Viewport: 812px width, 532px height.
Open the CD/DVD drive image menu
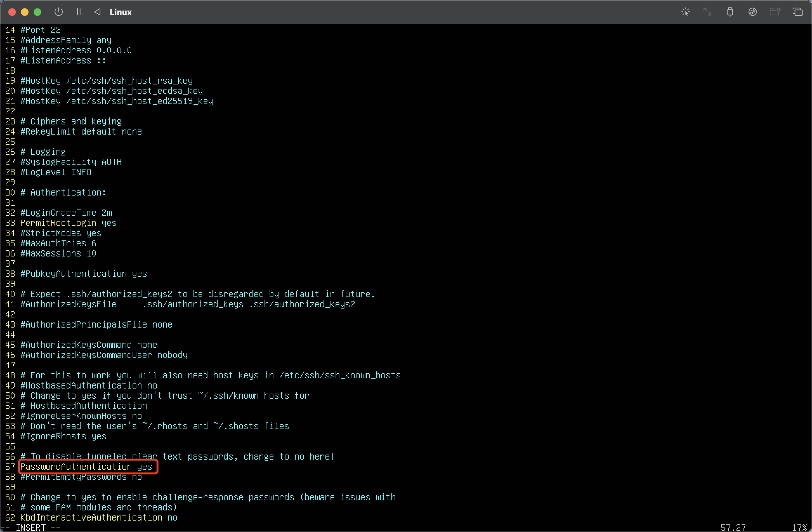click(752, 12)
